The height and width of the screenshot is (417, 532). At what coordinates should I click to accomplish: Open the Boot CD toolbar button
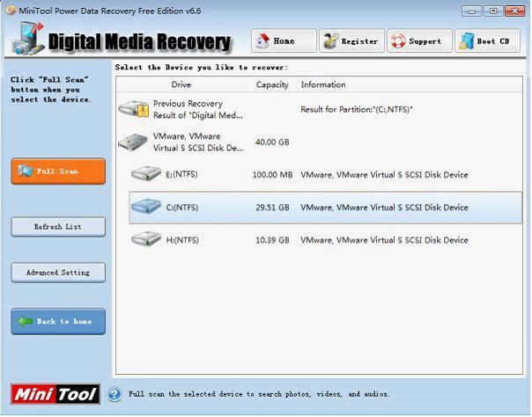tap(487, 41)
